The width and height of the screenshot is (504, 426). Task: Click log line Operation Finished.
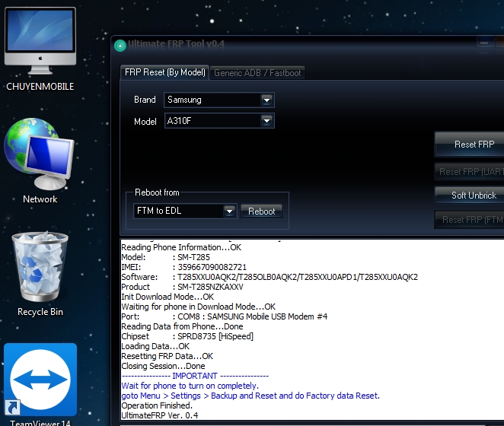point(157,405)
